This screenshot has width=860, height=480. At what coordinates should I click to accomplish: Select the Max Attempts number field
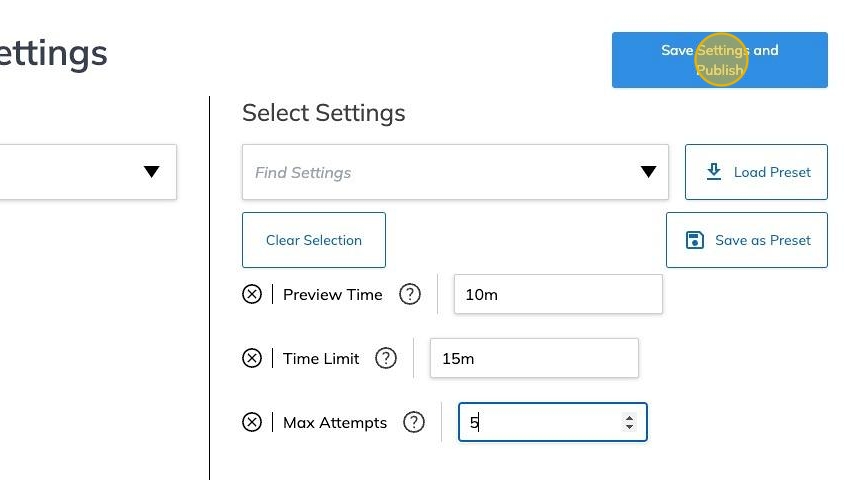point(540,422)
